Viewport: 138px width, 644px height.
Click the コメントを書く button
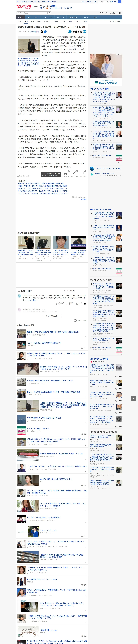pyautogui.click(x=69, y=291)
